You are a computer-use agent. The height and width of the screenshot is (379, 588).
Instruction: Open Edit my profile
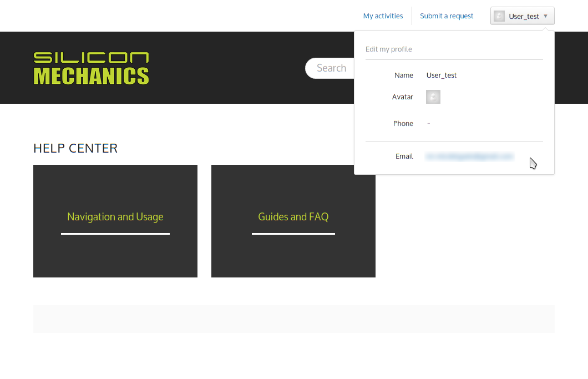point(388,49)
